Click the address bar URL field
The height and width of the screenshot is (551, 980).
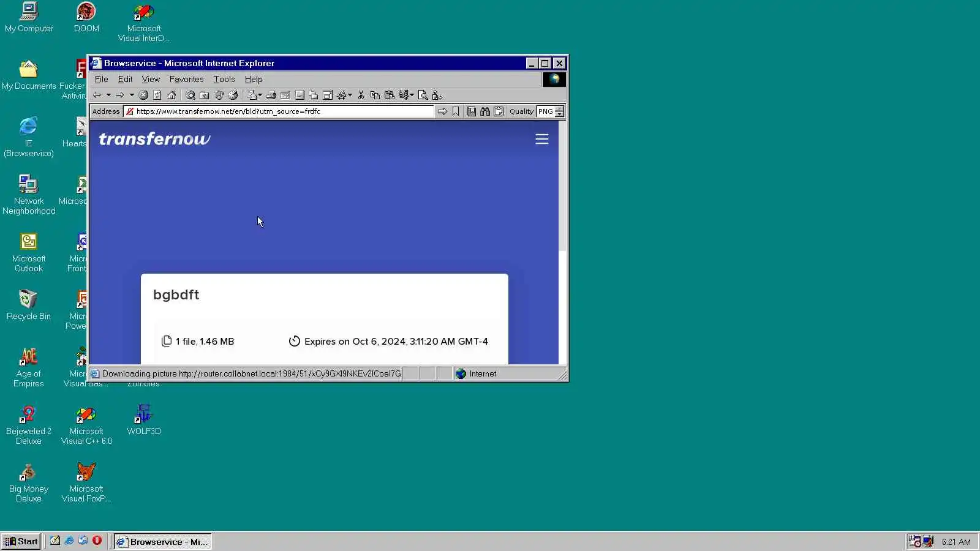click(x=279, y=111)
